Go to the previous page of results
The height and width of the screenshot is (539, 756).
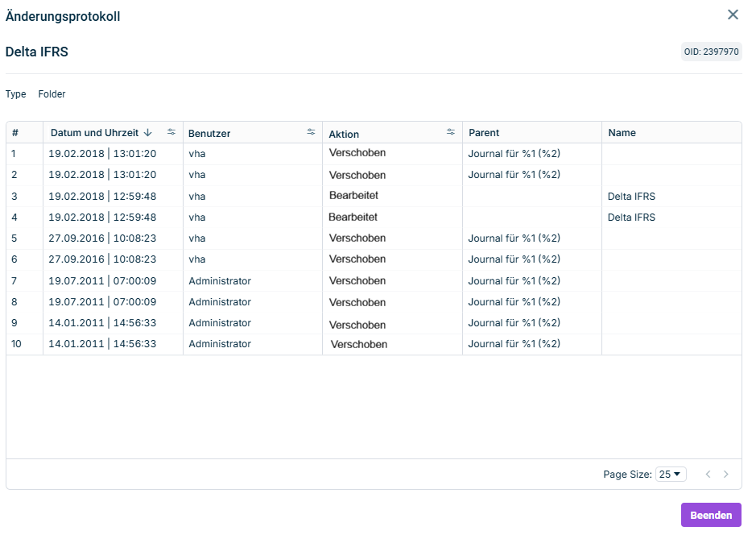pos(708,475)
